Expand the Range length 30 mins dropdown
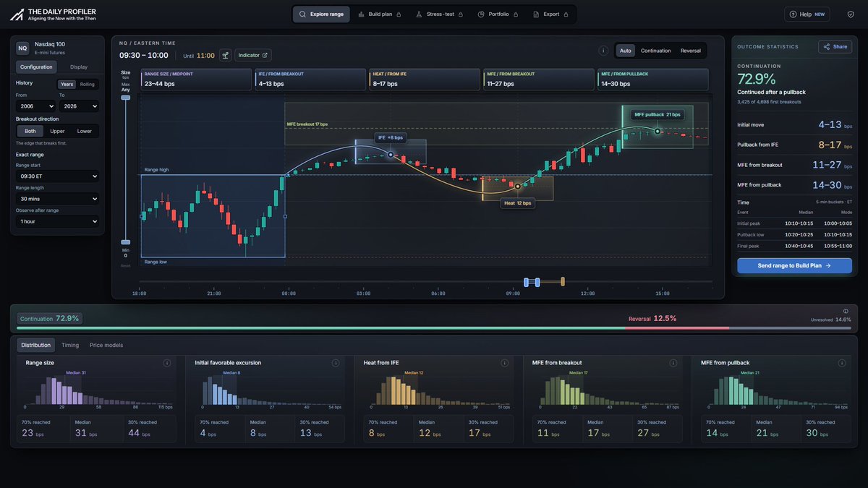 click(57, 199)
